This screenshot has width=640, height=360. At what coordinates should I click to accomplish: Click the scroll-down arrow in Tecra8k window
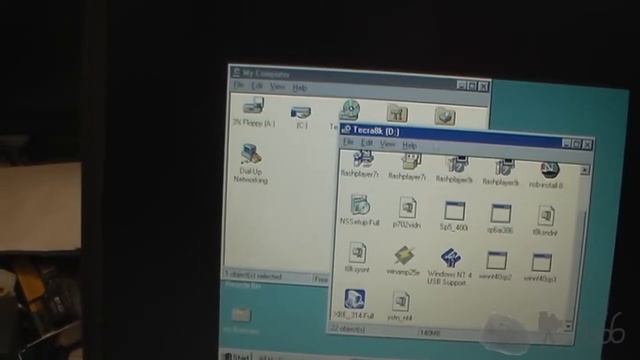568,326
